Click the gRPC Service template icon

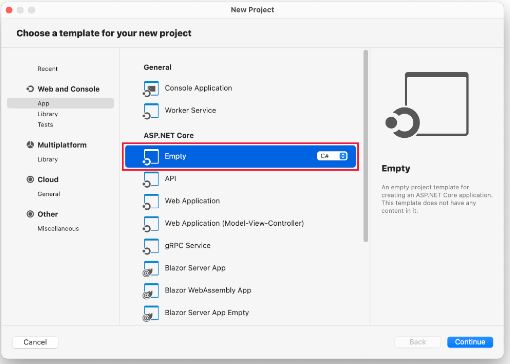(151, 246)
